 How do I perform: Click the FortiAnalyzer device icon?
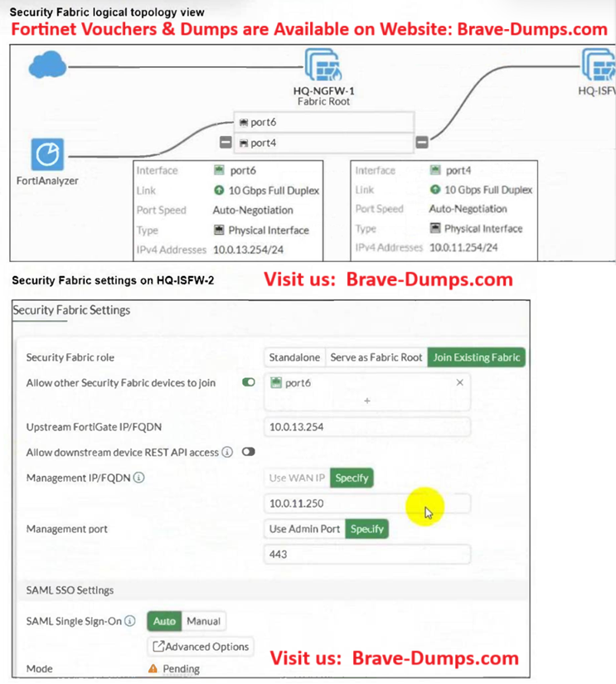[x=48, y=154]
